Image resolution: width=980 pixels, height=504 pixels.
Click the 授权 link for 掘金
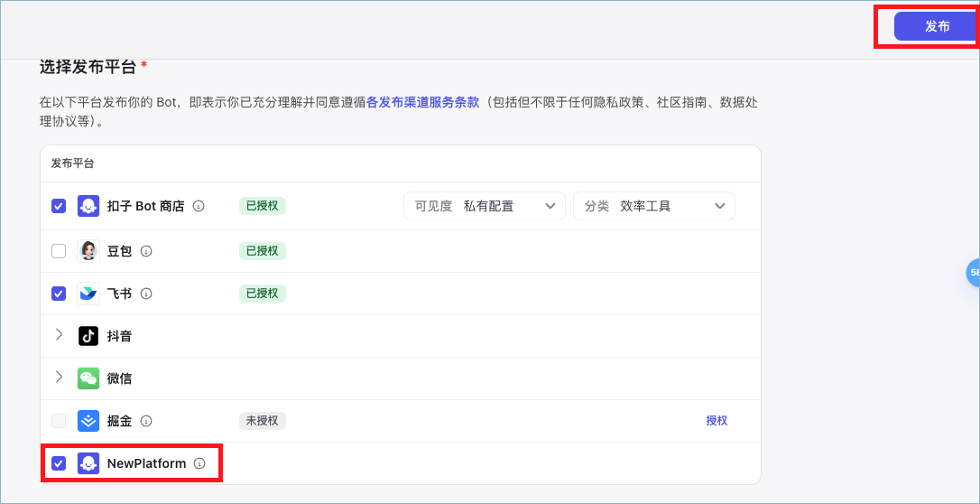coord(717,420)
